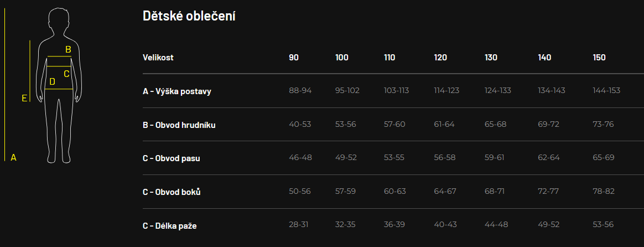Choose size column 130
This screenshot has width=644, height=247.
pos(491,58)
